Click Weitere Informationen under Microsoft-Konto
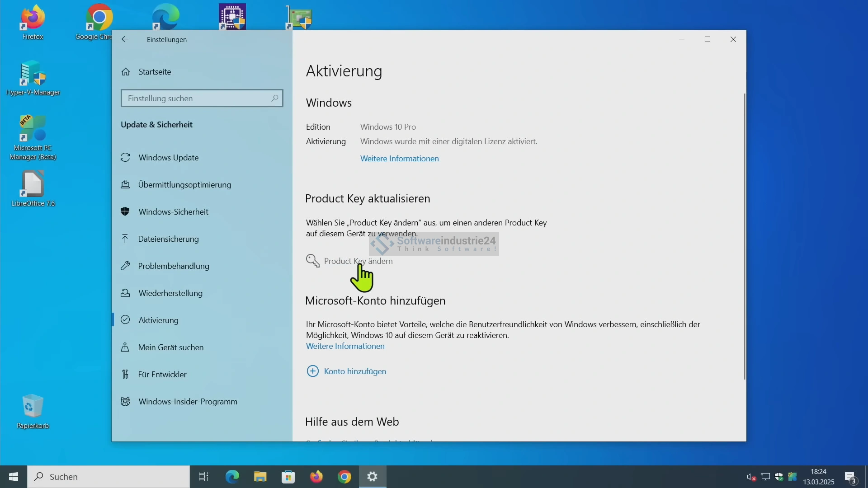This screenshot has width=868, height=488. pos(345,346)
